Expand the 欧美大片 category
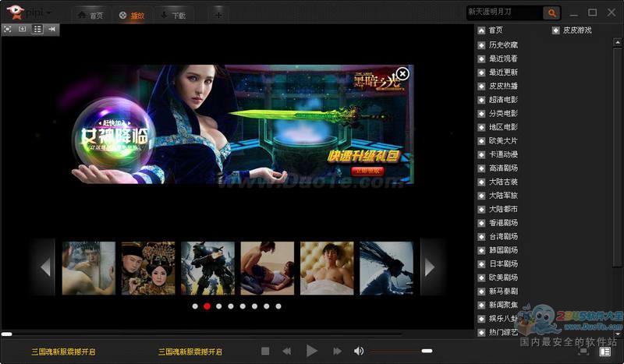 (x=481, y=141)
